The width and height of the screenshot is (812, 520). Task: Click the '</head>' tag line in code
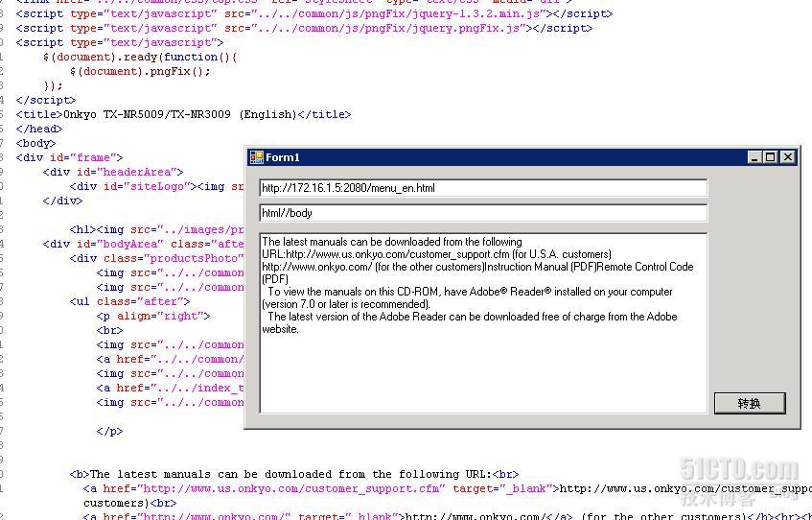(x=39, y=128)
